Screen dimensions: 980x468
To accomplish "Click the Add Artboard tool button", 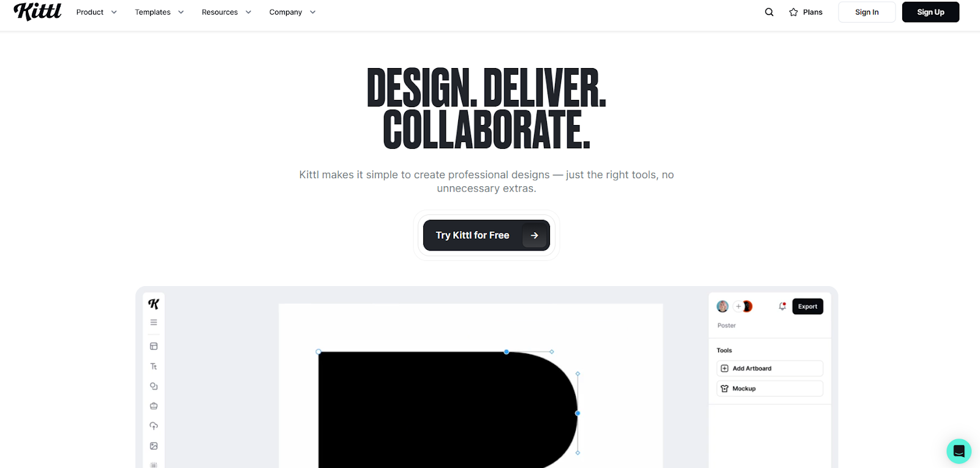I will point(770,368).
